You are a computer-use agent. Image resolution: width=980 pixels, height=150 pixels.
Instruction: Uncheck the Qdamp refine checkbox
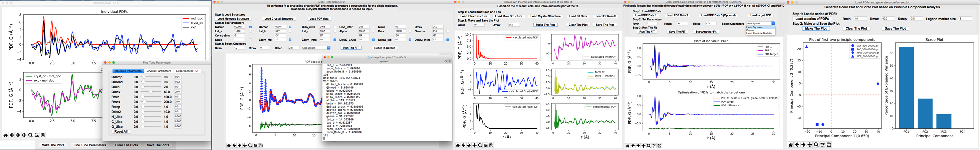[x=250, y=27]
